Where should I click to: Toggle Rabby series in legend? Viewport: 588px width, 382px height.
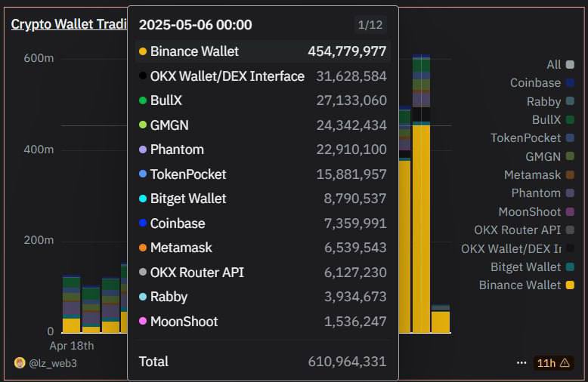coord(550,101)
